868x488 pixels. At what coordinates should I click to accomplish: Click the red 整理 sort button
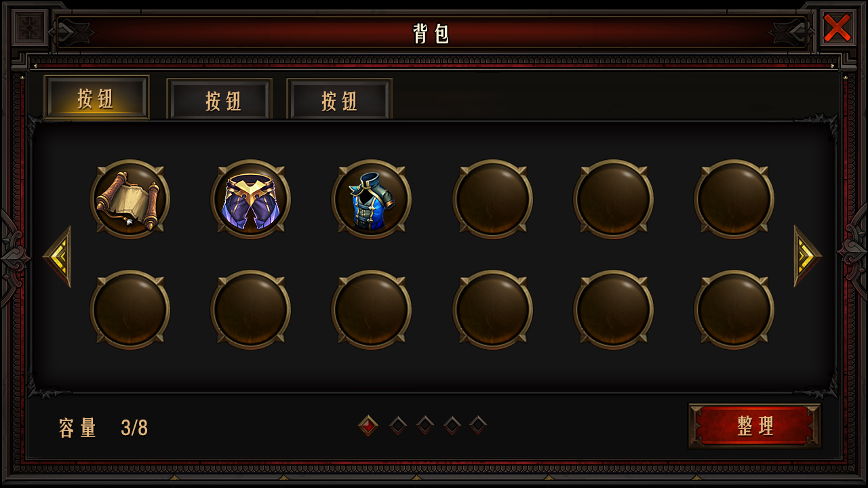pos(755,426)
